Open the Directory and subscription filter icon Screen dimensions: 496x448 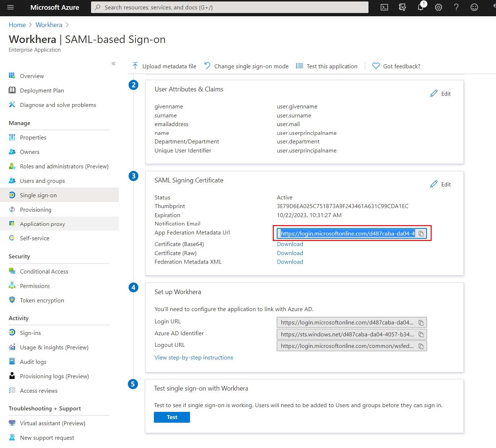pos(402,7)
